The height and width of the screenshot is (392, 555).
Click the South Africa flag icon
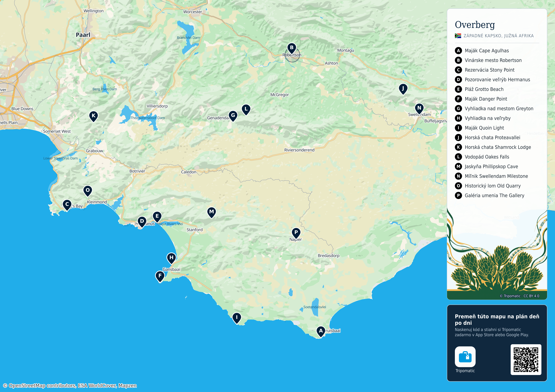pos(458,36)
